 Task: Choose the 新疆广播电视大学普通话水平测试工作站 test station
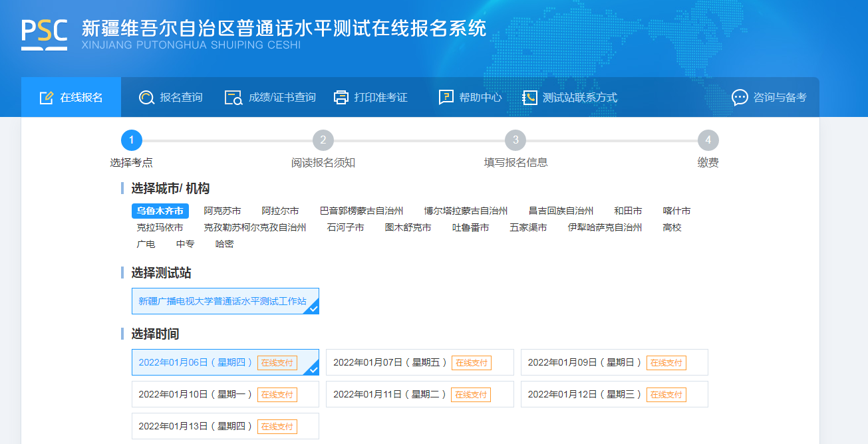pos(225,301)
